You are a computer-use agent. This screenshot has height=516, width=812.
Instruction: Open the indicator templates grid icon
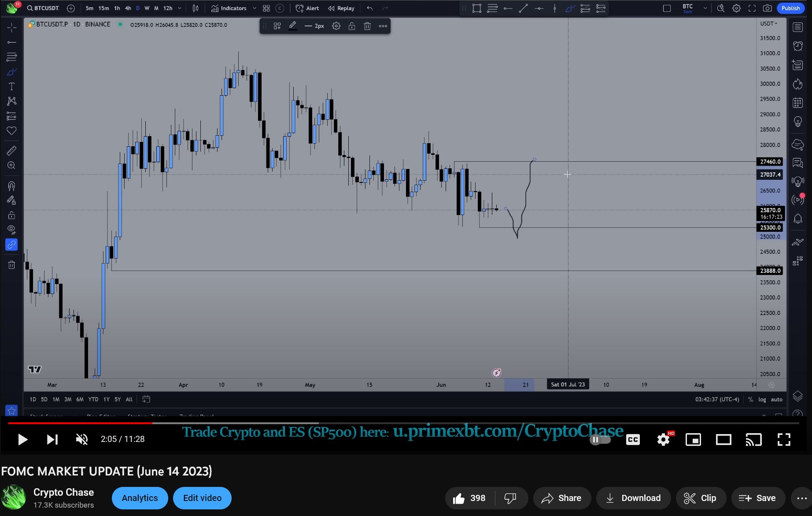266,8
